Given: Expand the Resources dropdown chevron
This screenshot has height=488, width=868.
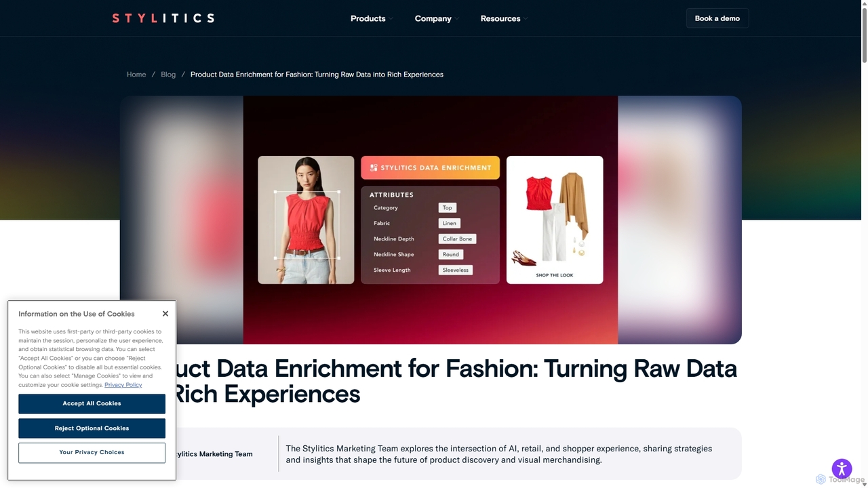Looking at the screenshot, I should 526,19.
